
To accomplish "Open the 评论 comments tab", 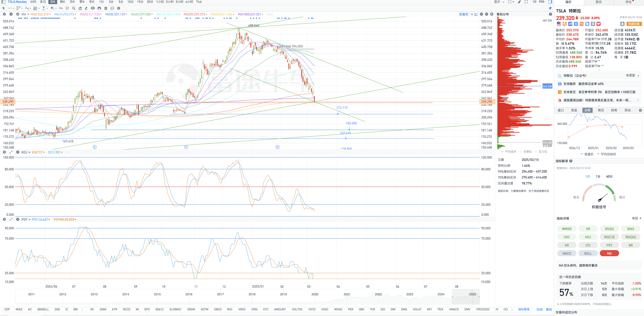I will [x=628, y=2].
